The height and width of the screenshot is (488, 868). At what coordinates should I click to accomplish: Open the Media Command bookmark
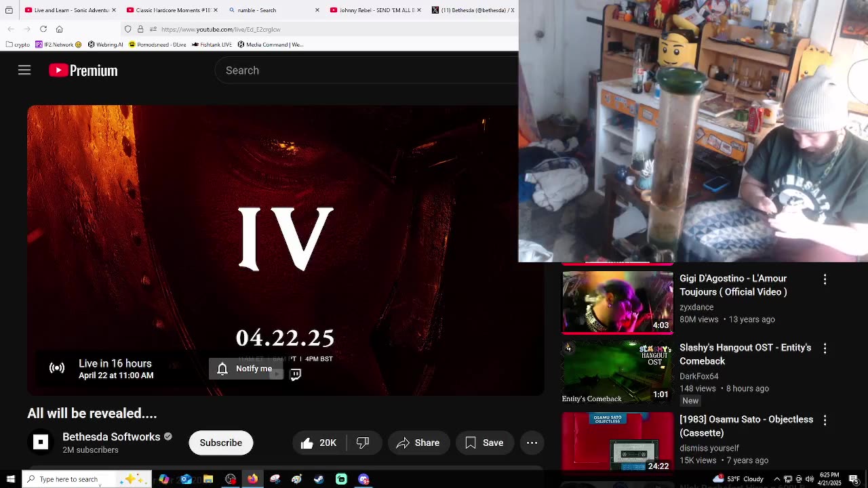270,45
